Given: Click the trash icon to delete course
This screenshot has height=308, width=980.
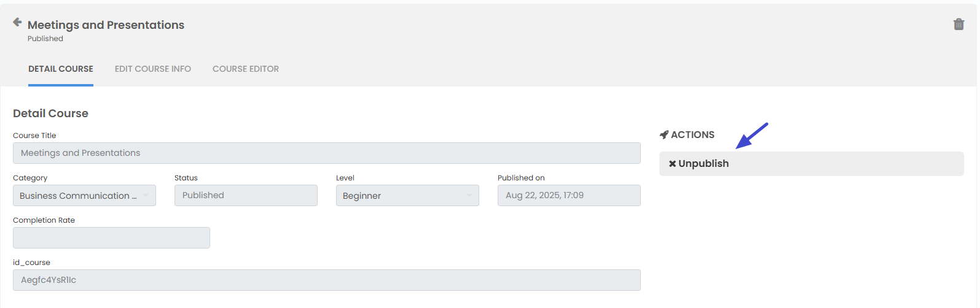Looking at the screenshot, I should [958, 25].
